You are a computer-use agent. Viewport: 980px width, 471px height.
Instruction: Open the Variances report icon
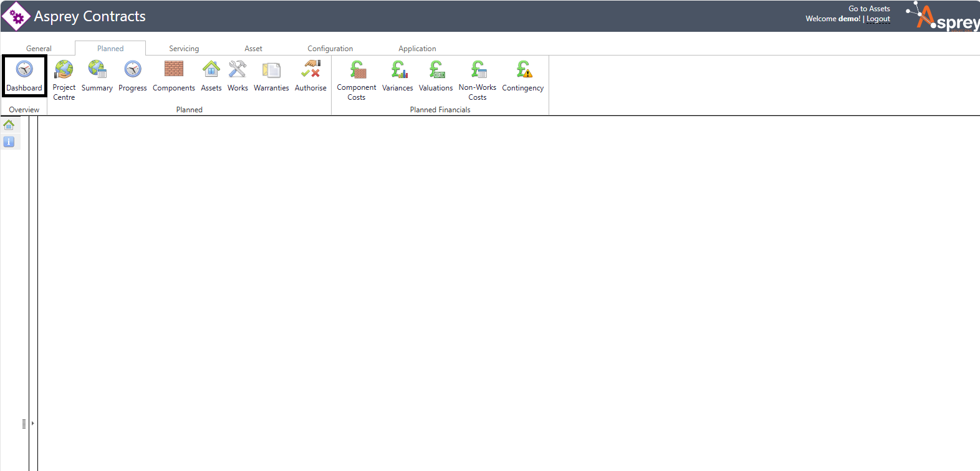398,69
